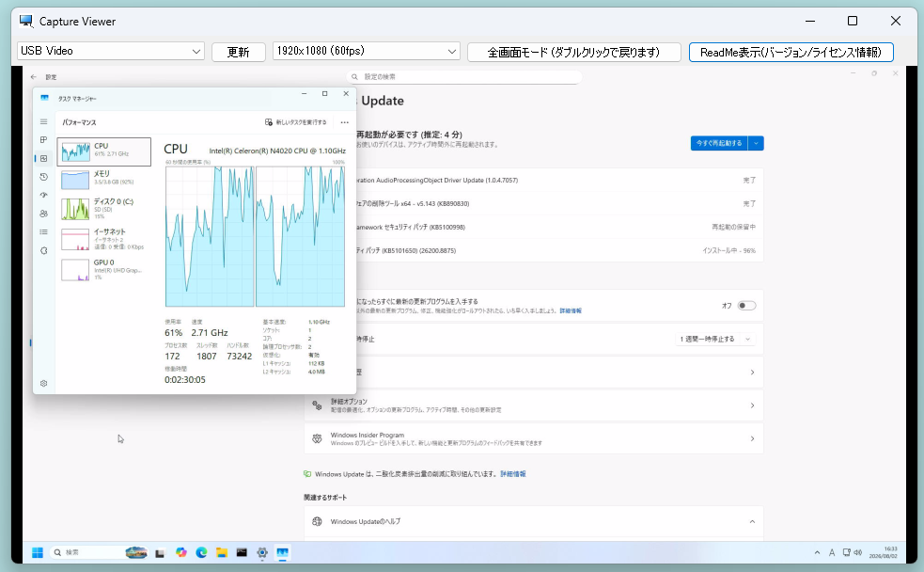This screenshot has width=924, height=572.
Task: Open Task Manager settings gear icon
Action: click(43, 383)
